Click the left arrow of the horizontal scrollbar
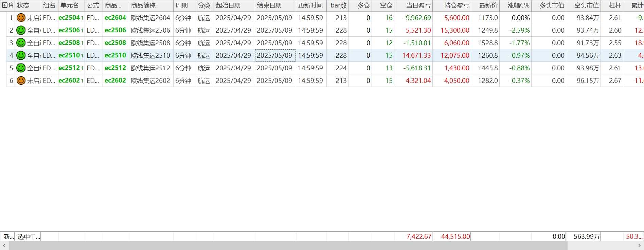Image resolution: width=644 pixels, height=250 pixels. (4, 246)
